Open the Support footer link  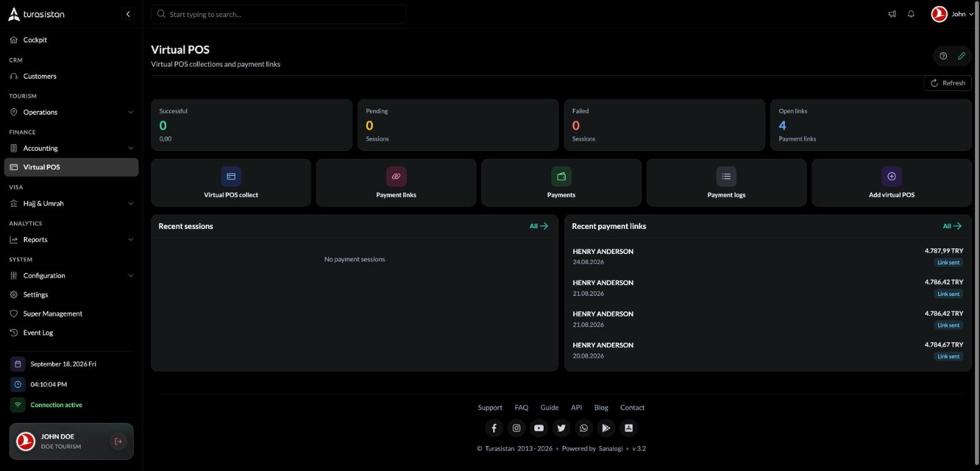pyautogui.click(x=490, y=408)
